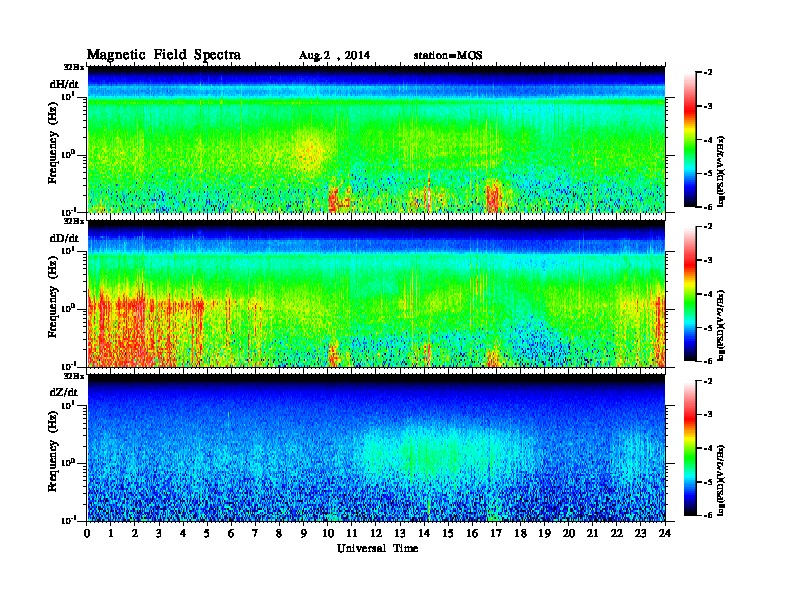This screenshot has height=612, width=792.
Task: Click the 'dD/dt' panel label
Action: click(65, 238)
